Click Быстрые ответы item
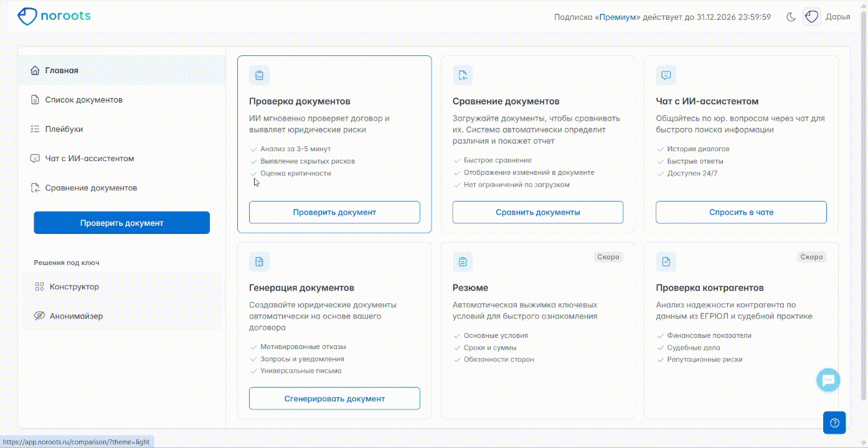 point(695,161)
